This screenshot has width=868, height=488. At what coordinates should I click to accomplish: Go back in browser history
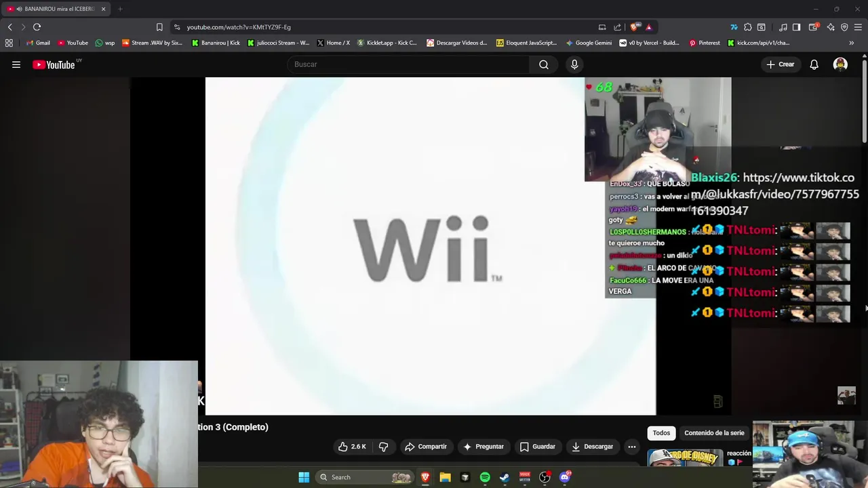[9, 27]
